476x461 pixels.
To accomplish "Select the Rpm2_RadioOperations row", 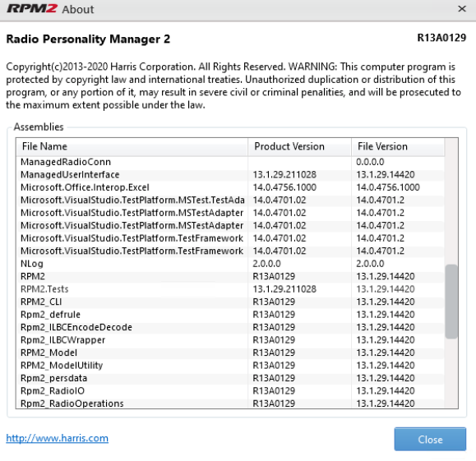I will click(230, 403).
